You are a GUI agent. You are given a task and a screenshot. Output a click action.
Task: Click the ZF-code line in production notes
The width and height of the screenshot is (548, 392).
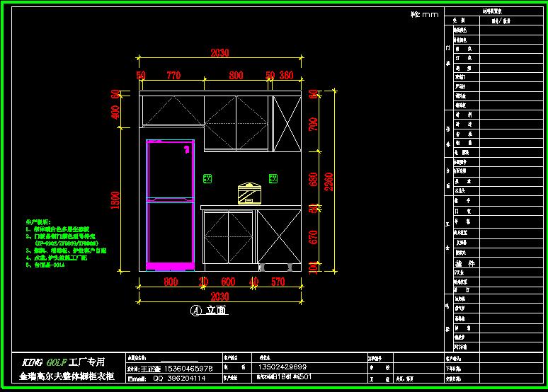point(67,243)
